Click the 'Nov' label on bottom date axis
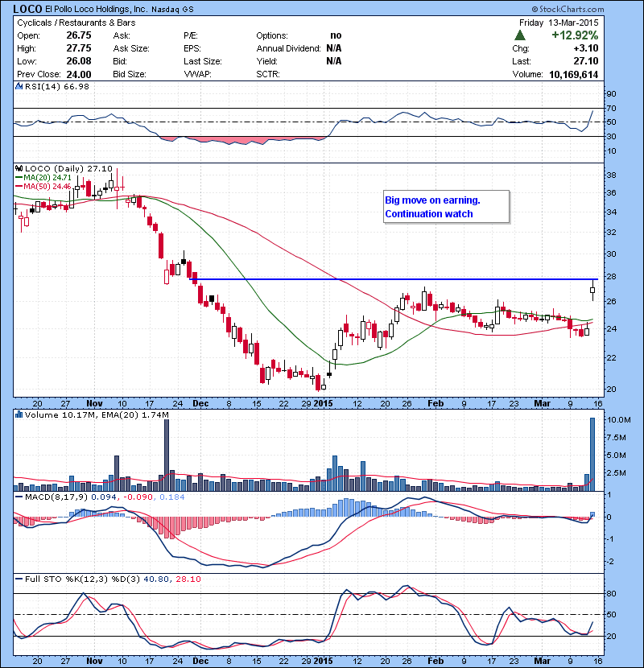Viewport: 644px width, 668px height. point(95,661)
